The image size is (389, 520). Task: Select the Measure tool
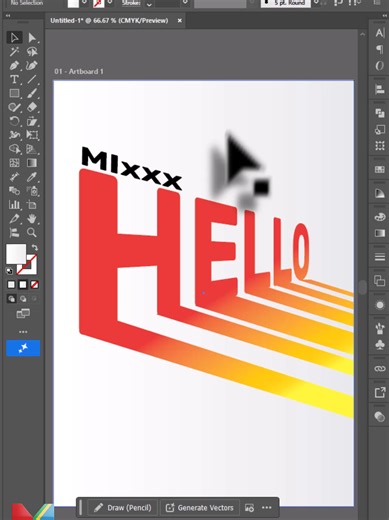pos(14,177)
